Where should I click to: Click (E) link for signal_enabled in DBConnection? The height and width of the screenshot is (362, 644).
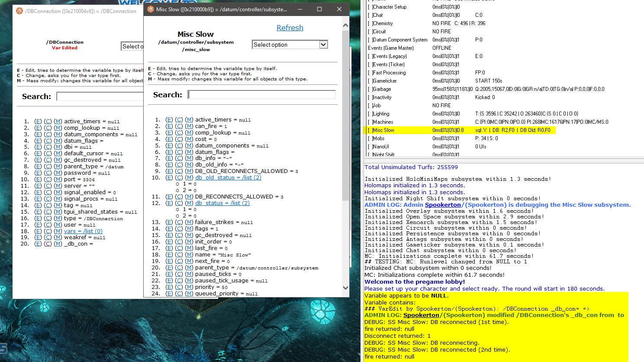(x=38, y=192)
